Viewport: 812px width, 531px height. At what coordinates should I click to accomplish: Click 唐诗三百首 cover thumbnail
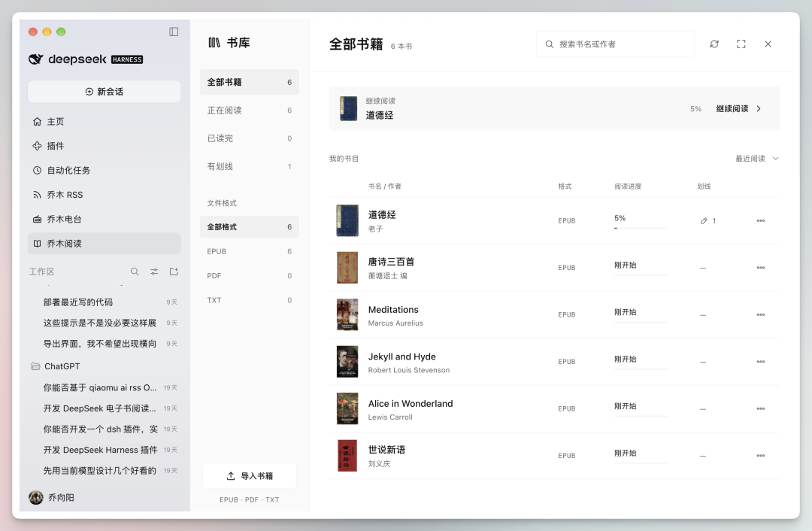[x=347, y=268]
